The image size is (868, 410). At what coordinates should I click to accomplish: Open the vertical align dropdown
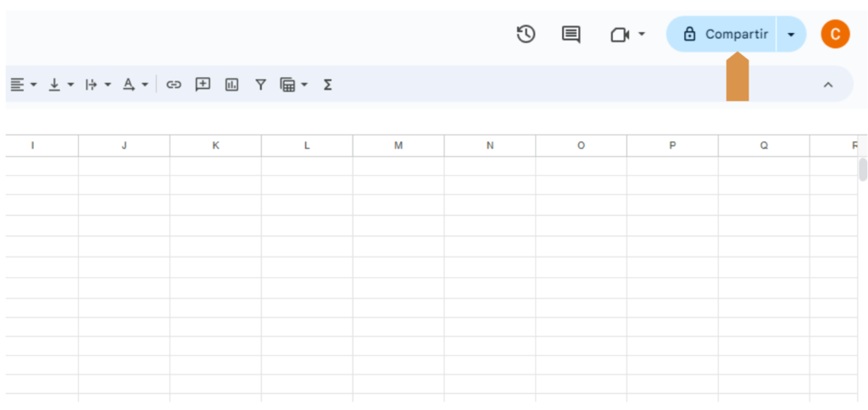click(x=61, y=85)
